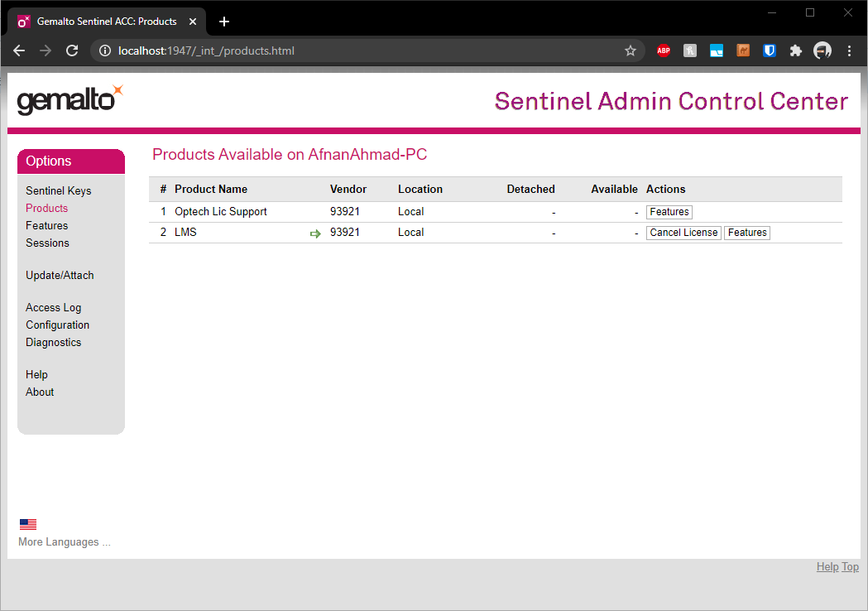Click Features button for Optech Lic Support
Screen dimensions: 868x611
(669, 212)
